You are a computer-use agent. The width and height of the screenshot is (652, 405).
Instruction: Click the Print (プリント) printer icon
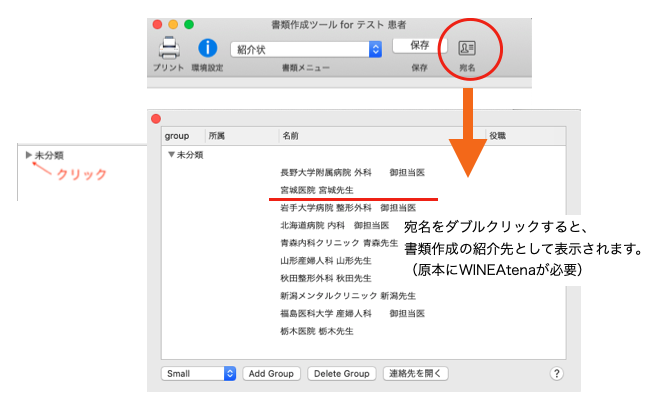coord(168,47)
